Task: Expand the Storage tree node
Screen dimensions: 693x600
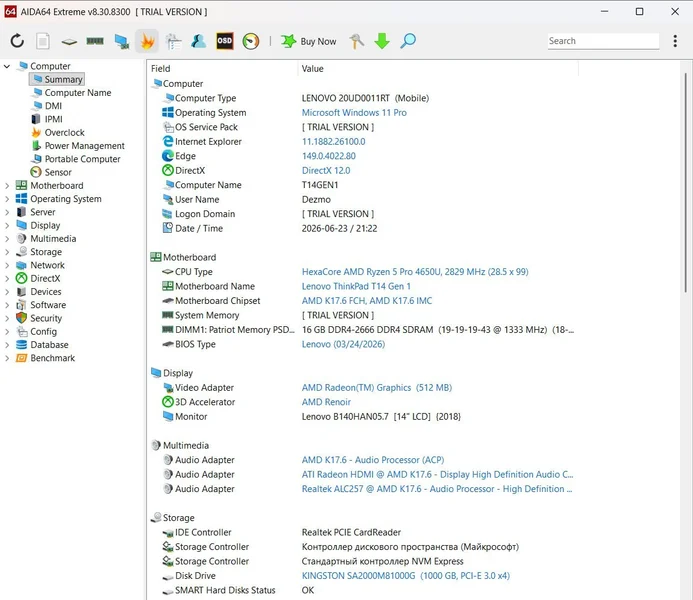Action: click(7, 252)
